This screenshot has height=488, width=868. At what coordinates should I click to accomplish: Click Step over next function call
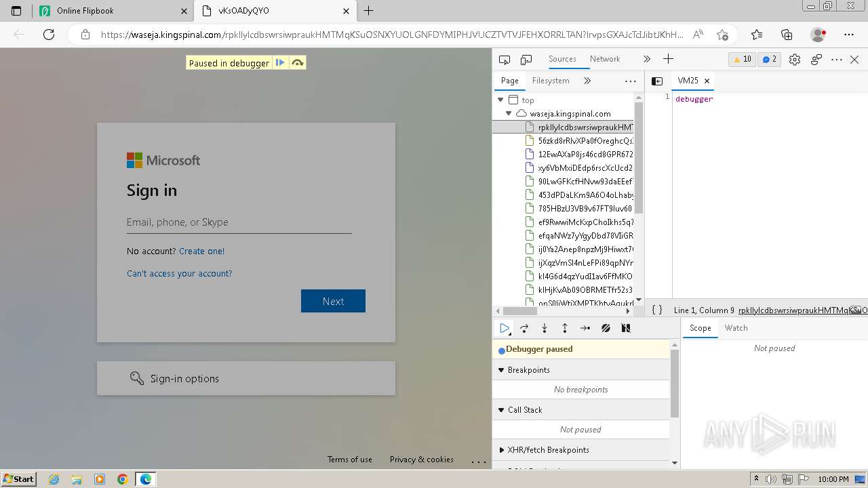point(524,328)
